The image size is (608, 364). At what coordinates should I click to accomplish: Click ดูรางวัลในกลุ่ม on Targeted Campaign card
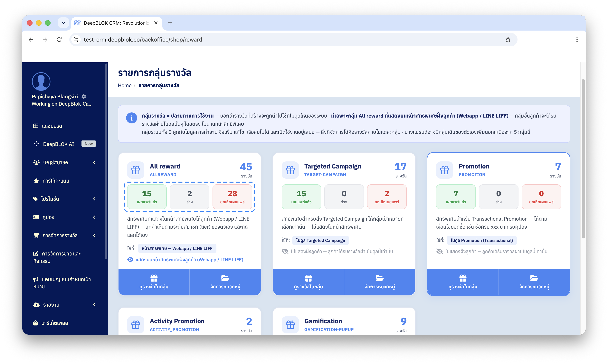tap(309, 282)
